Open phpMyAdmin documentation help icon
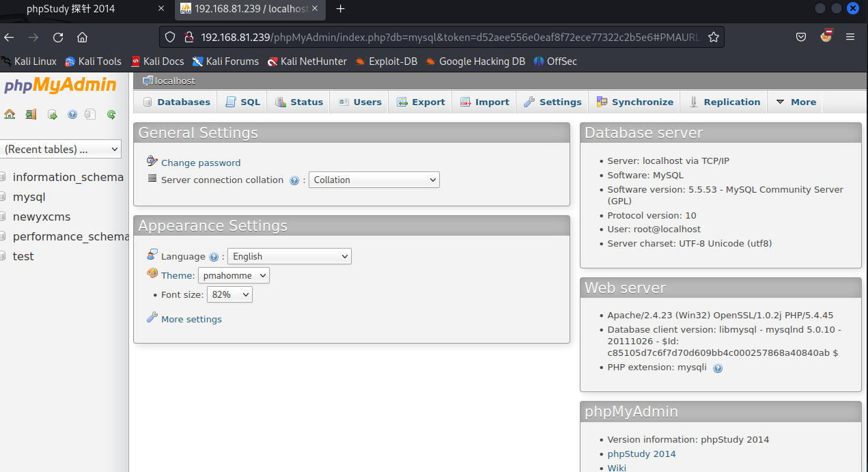The height and width of the screenshot is (472, 868). click(x=72, y=115)
